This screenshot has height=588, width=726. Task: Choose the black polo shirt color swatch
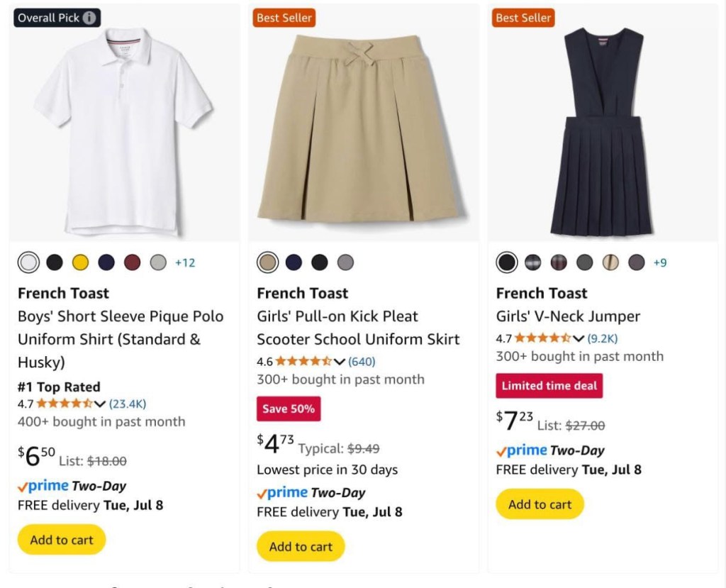(55, 262)
